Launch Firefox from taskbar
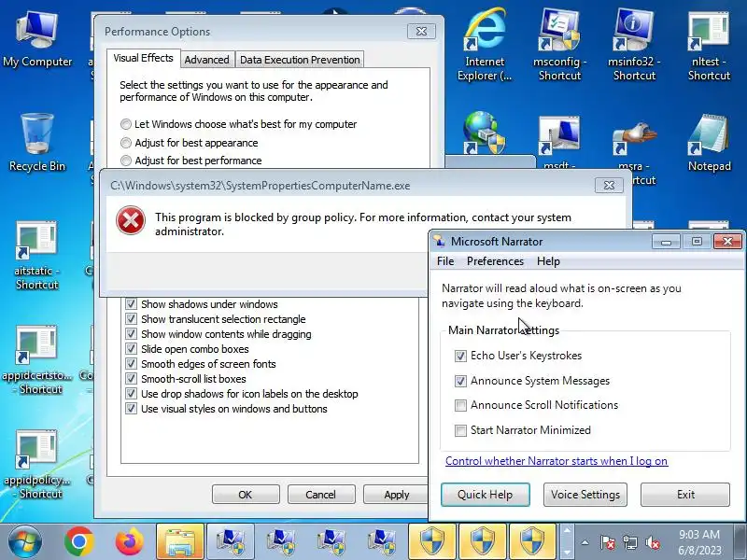 (129, 542)
